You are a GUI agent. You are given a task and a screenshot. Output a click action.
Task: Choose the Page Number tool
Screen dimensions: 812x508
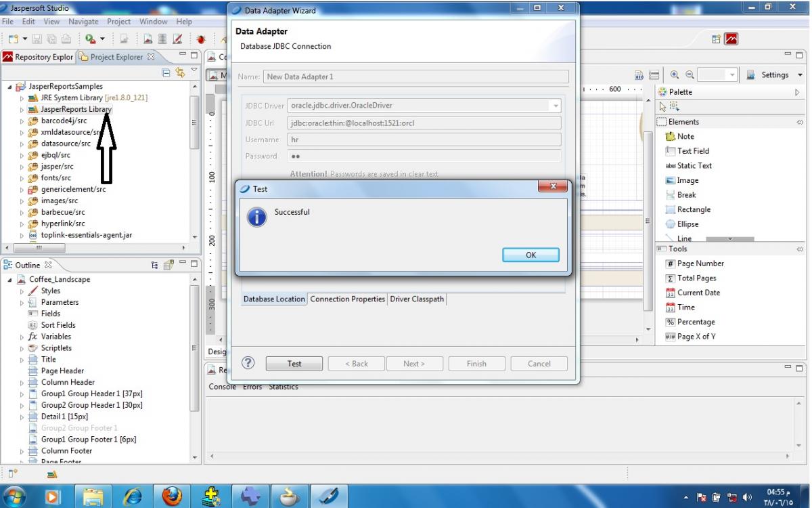coord(700,263)
